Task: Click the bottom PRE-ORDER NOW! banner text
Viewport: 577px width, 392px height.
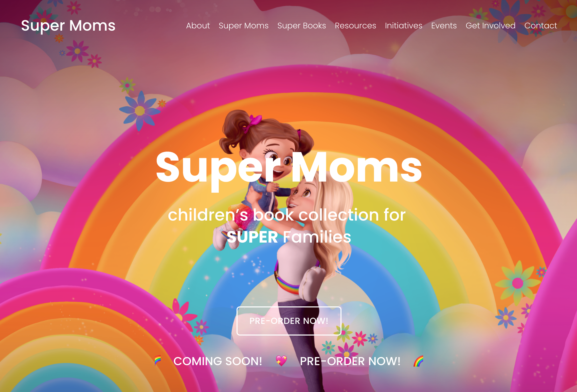Action: (350, 361)
